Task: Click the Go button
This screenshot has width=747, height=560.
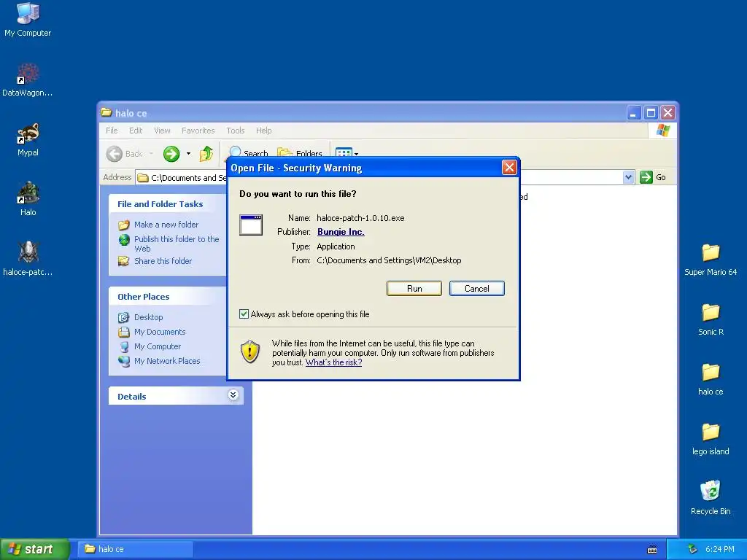Action: click(653, 177)
